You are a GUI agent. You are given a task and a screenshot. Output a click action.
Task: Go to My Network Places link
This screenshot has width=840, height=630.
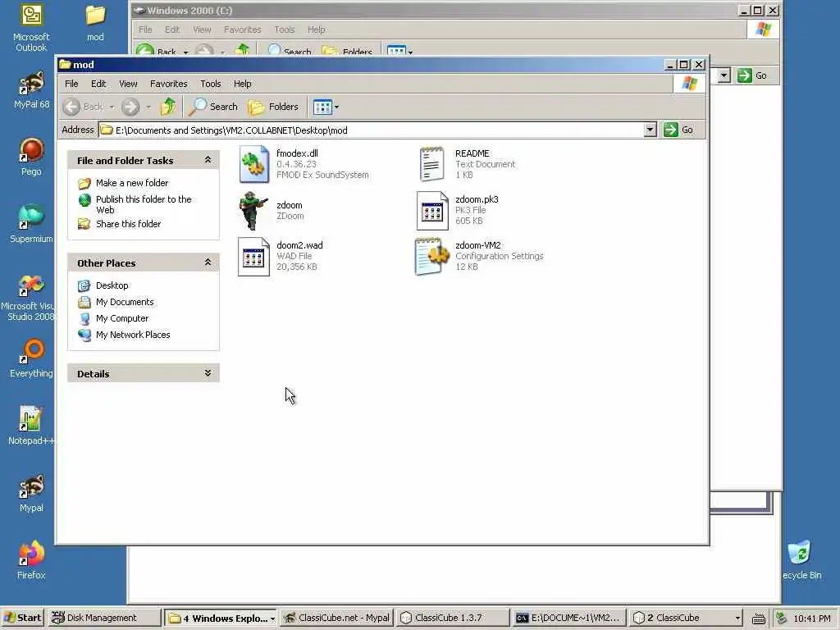coord(133,335)
